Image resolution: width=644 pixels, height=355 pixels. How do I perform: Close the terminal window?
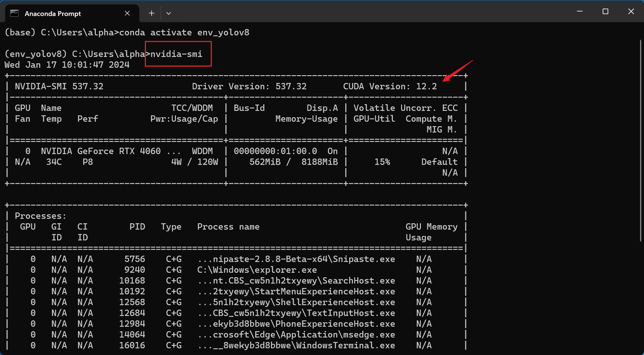(x=631, y=12)
